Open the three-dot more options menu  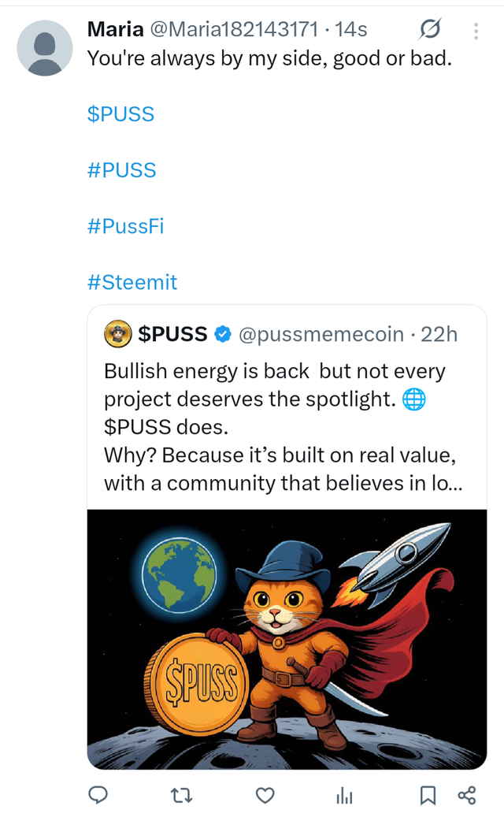(x=476, y=31)
